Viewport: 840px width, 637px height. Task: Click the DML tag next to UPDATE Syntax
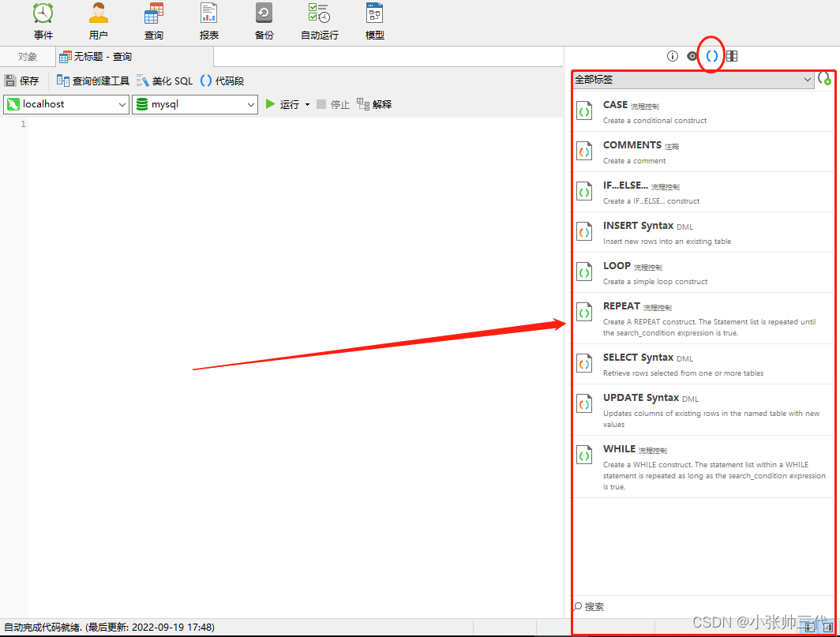[691, 399]
